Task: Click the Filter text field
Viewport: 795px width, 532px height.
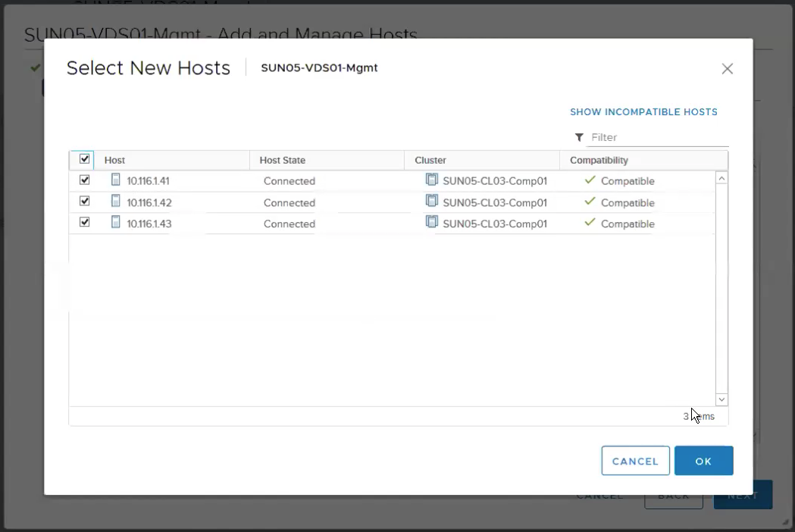Action: point(658,137)
